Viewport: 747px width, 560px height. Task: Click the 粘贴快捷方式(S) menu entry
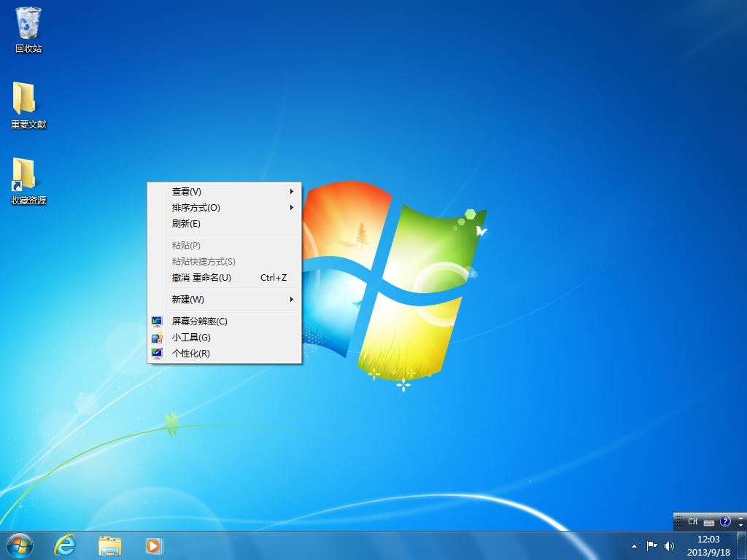pyautogui.click(x=225, y=262)
